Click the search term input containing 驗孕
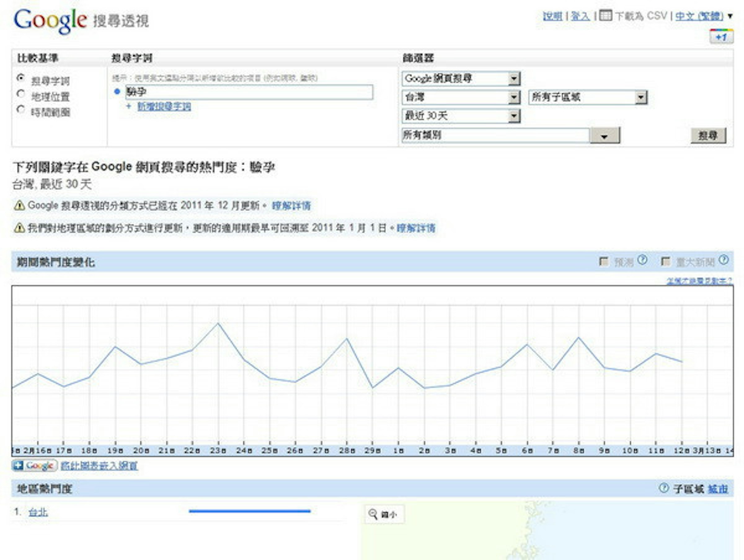 tap(249, 92)
